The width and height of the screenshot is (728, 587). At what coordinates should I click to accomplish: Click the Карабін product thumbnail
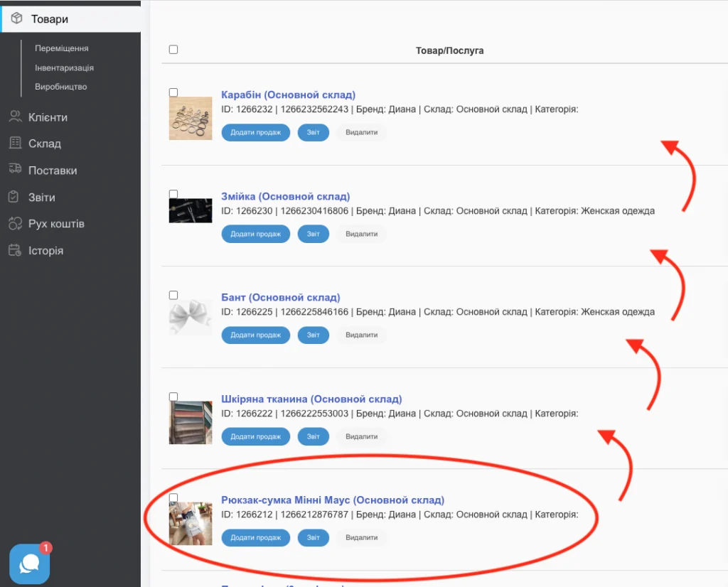(191, 119)
